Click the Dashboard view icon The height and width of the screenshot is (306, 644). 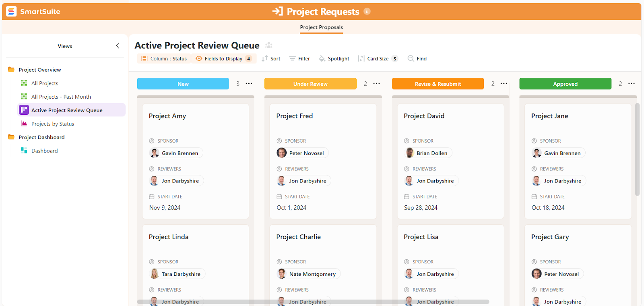tap(24, 151)
